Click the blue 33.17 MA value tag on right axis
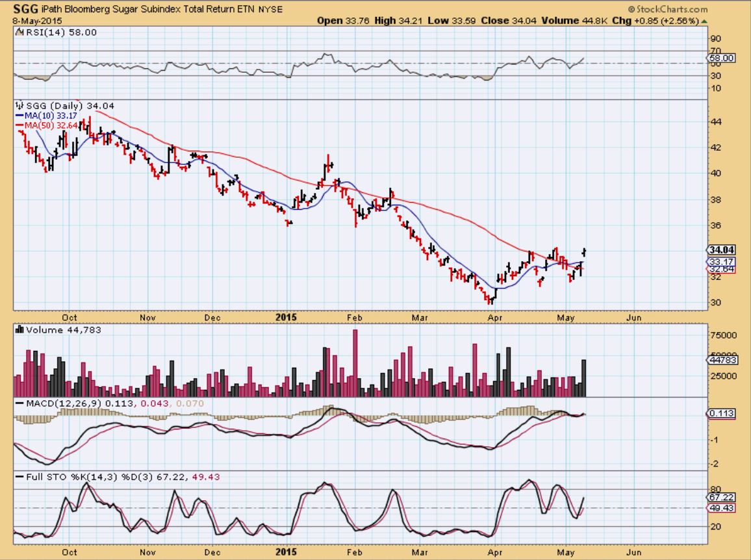The height and width of the screenshot is (560, 751). click(720, 261)
